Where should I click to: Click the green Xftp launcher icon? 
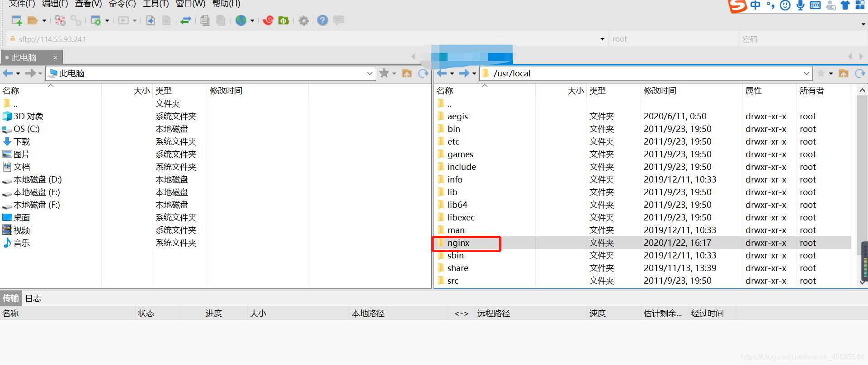pyautogui.click(x=284, y=20)
